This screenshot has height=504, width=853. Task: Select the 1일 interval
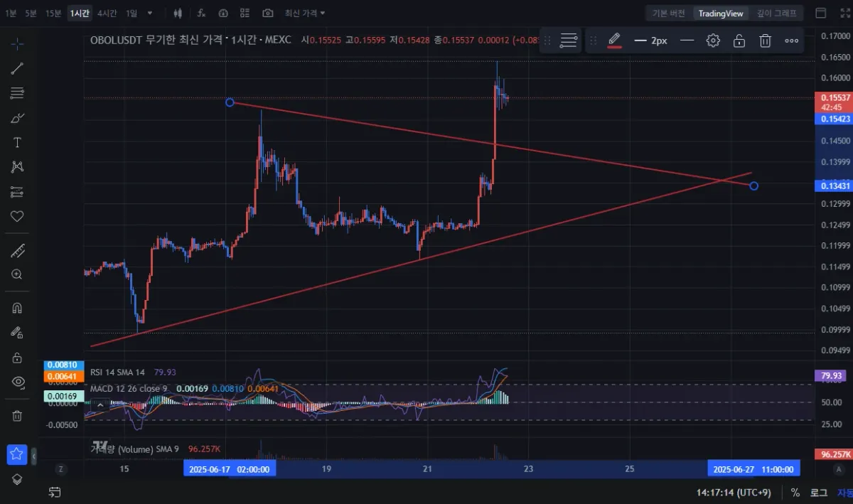pyautogui.click(x=132, y=13)
